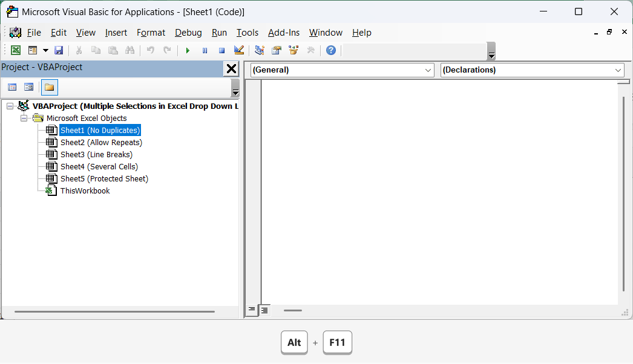This screenshot has width=633, height=364.
Task: Select Sheet2 (Allow Repeats) in tree
Action: [x=101, y=143]
